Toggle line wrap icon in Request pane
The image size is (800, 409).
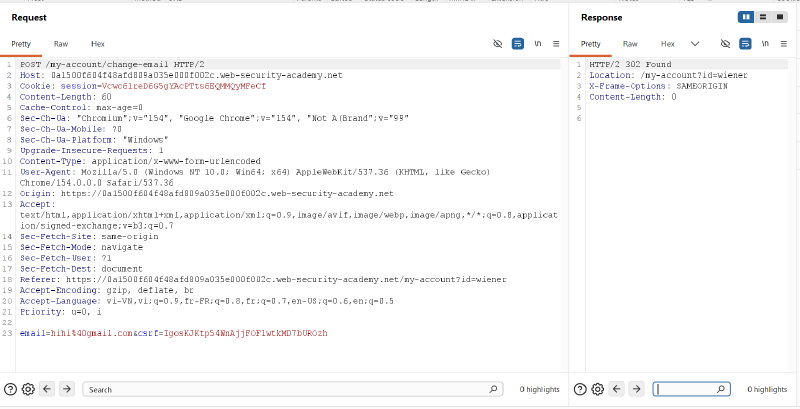pos(518,44)
